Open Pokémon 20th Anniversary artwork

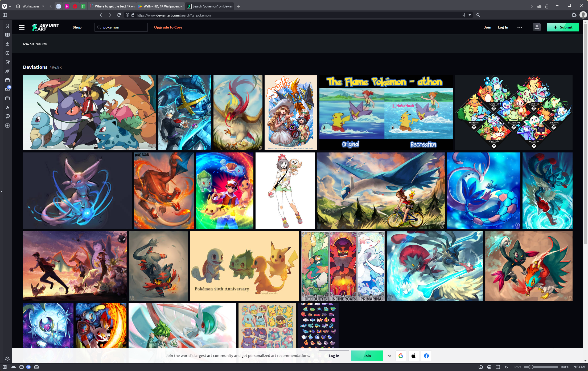coord(245,266)
